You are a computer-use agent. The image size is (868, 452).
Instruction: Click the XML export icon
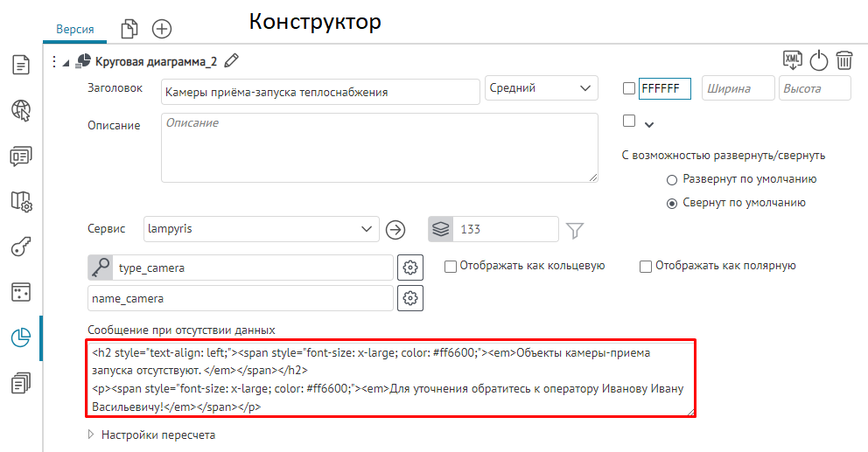[x=792, y=60]
